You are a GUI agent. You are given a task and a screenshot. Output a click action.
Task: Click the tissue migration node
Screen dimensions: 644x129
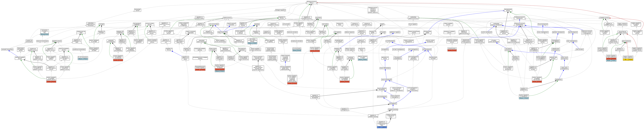(413, 24)
